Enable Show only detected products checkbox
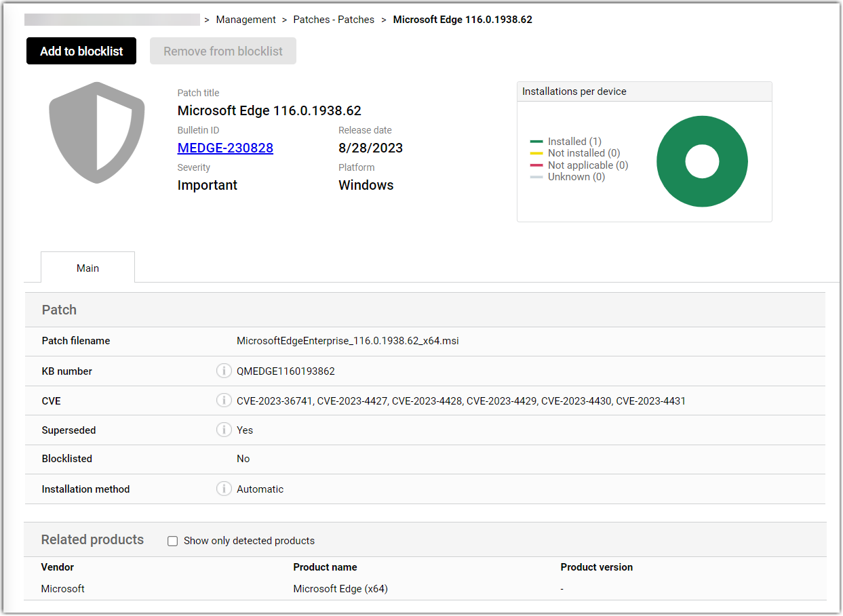The width and height of the screenshot is (843, 616). pyautogui.click(x=172, y=541)
